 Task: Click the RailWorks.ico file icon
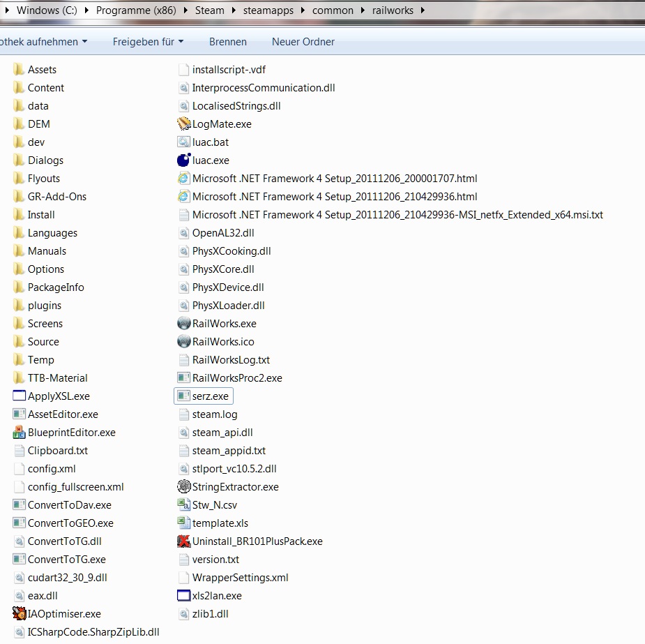184,342
